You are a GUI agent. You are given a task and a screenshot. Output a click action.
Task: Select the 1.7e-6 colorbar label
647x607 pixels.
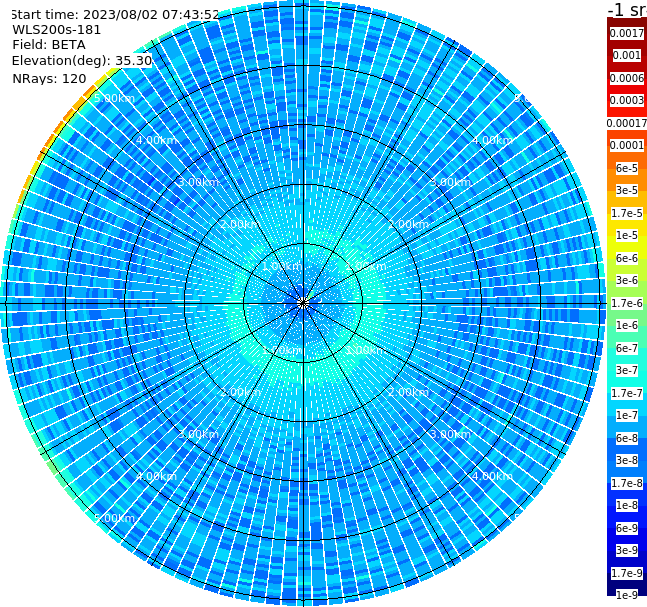pos(627,303)
